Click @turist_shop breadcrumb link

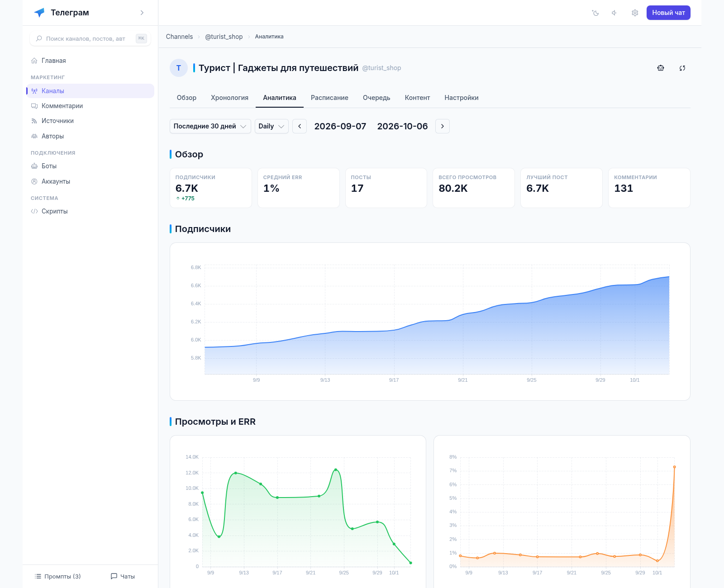224,37
